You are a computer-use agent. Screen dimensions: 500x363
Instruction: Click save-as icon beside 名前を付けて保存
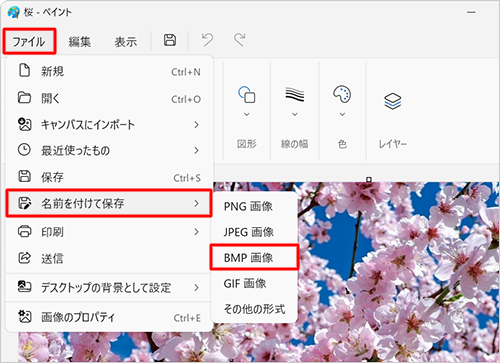[25, 203]
